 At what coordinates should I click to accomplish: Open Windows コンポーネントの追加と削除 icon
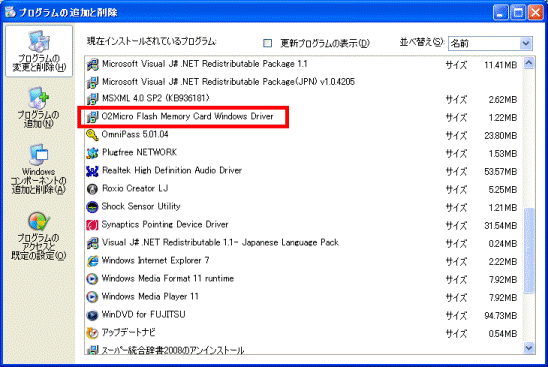tap(38, 155)
